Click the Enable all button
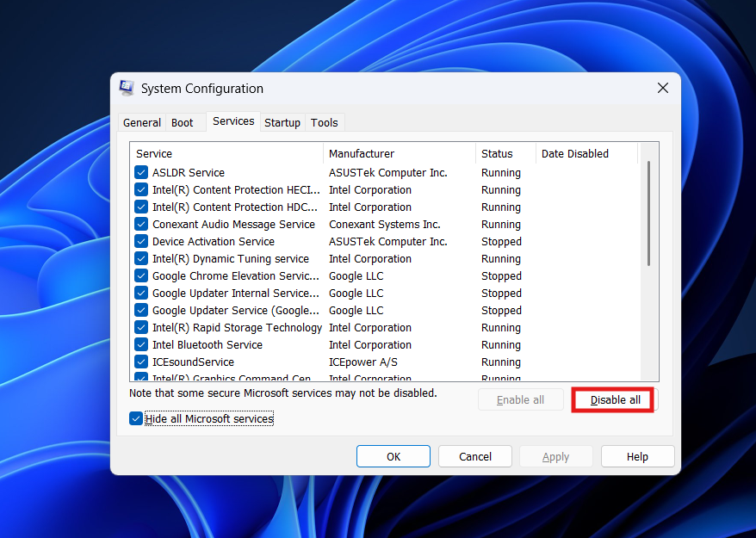 [520, 399]
